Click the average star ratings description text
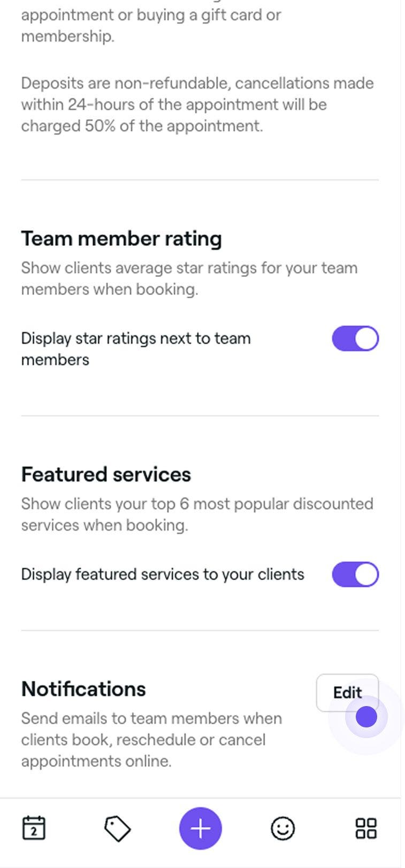Screen dimensions: 405x868 point(189,278)
